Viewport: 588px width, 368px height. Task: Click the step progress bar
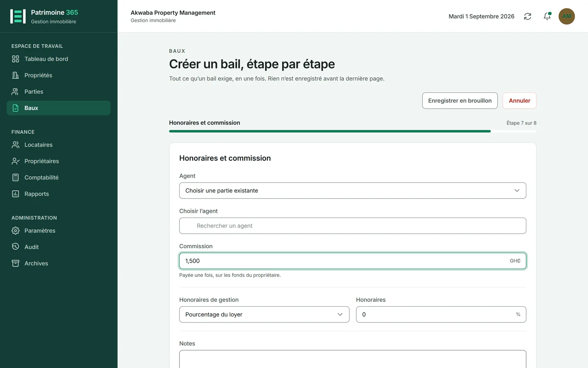click(353, 131)
